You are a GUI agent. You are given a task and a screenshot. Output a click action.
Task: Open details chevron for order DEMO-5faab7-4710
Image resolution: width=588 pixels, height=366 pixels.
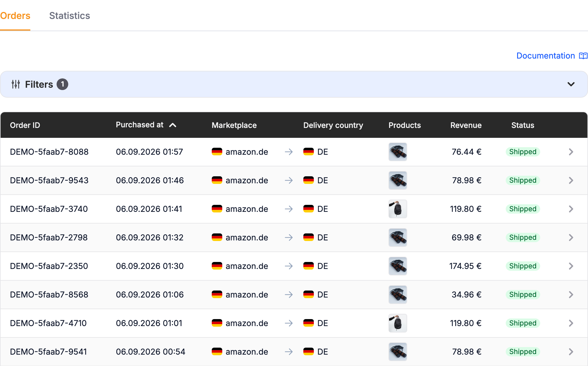pos(571,323)
